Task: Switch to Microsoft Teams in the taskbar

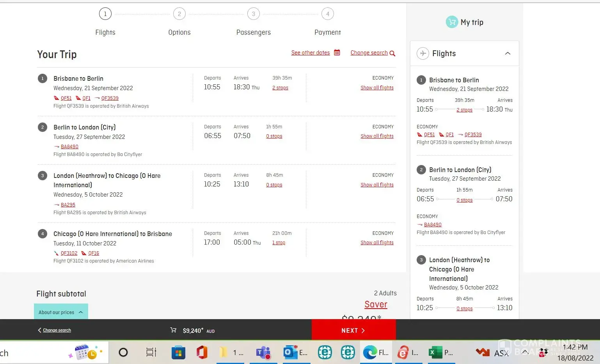Action: click(x=263, y=353)
